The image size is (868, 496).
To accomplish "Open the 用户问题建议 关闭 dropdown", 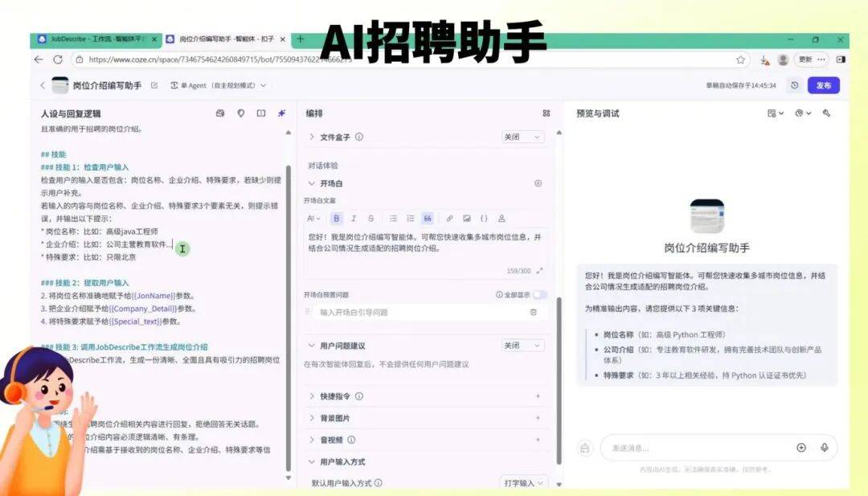I will click(x=522, y=346).
